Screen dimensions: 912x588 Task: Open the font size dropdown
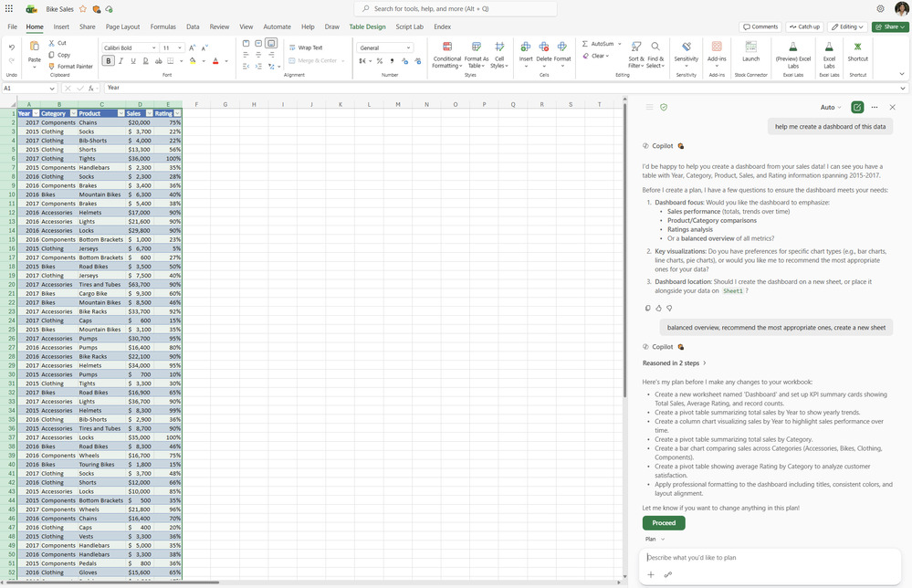pyautogui.click(x=179, y=47)
